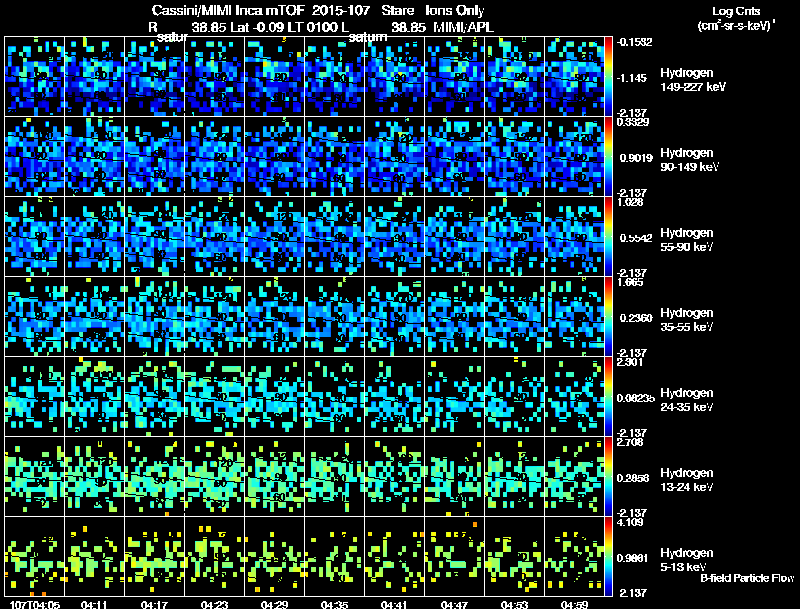Click the color bar for the 24-35 keV row
Image resolution: width=800 pixels, height=609 pixels.
(608, 397)
